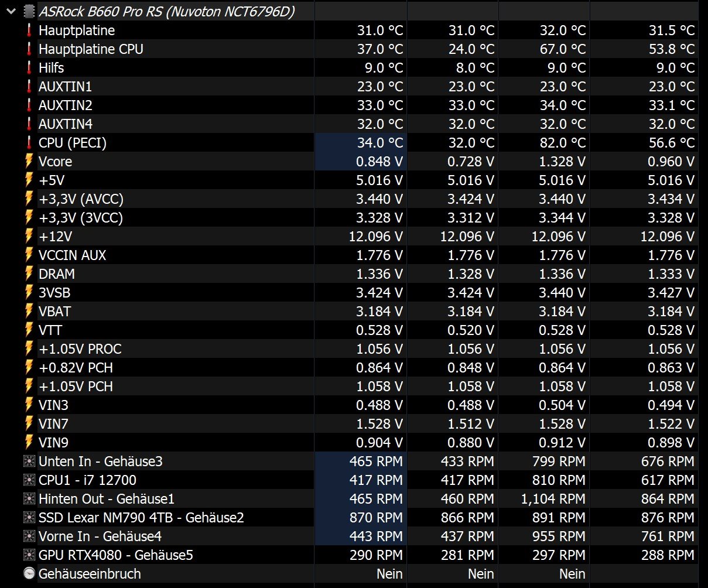Select the CPU (PECI) sensor label
Viewport: 708px width, 588px height.
click(73, 143)
